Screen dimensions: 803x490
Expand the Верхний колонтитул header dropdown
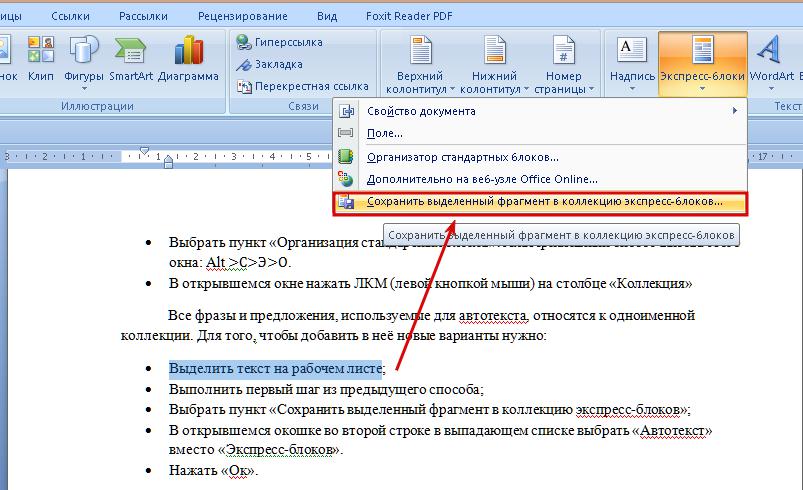click(420, 65)
